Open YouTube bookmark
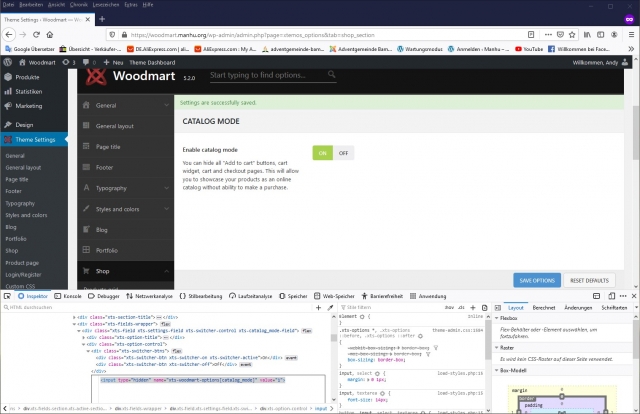640x414 pixels. (529, 49)
